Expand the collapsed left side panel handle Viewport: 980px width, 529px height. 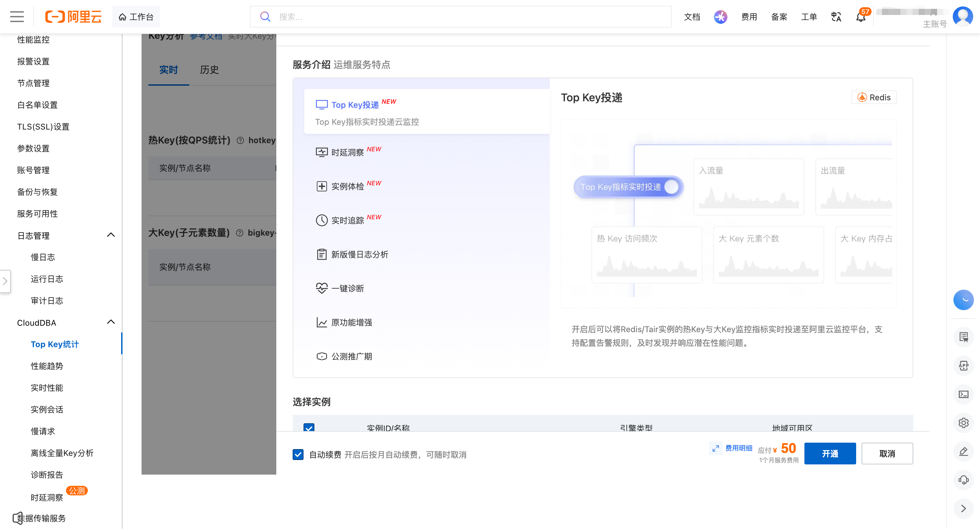[x=5, y=281]
